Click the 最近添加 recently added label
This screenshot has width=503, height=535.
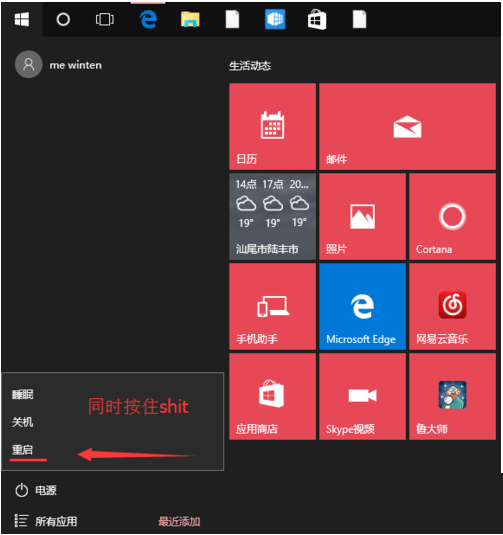(179, 521)
